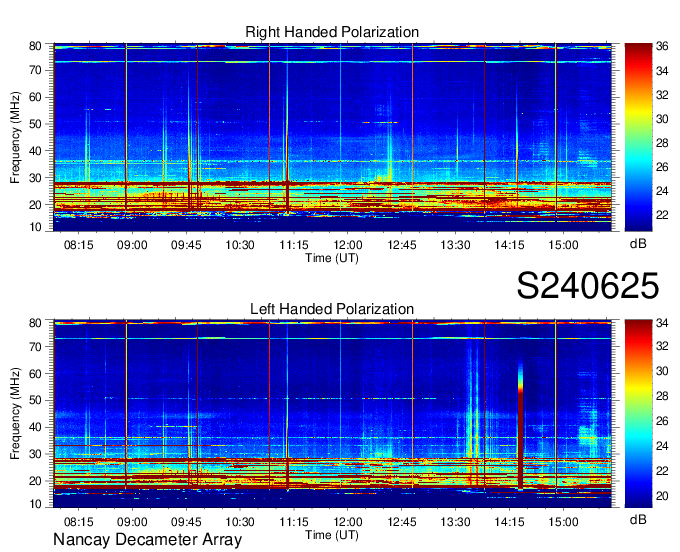This screenshot has width=680, height=552.
Task: Click the 30 value on the right-handed color bar scale
Action: pos(662,119)
